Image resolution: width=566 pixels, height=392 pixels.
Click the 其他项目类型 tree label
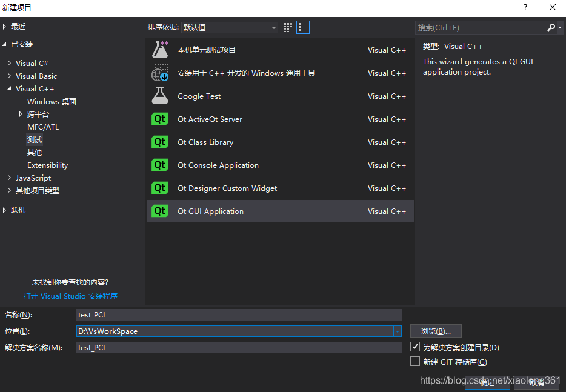[x=37, y=191]
